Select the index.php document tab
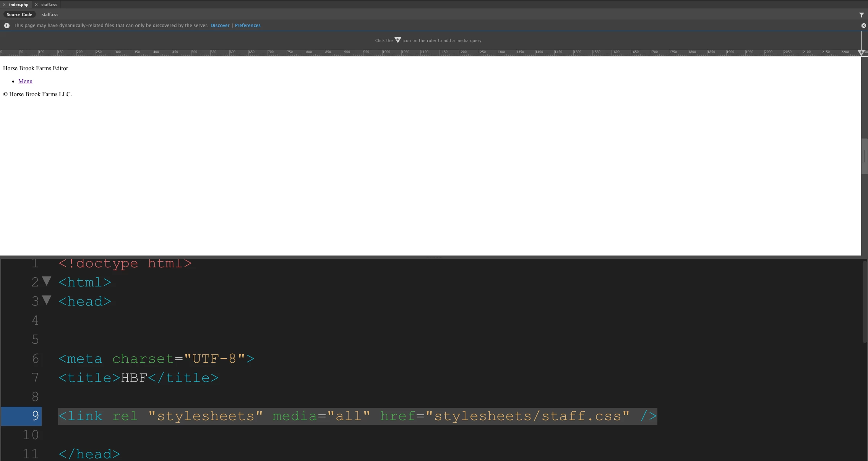 tap(19, 5)
